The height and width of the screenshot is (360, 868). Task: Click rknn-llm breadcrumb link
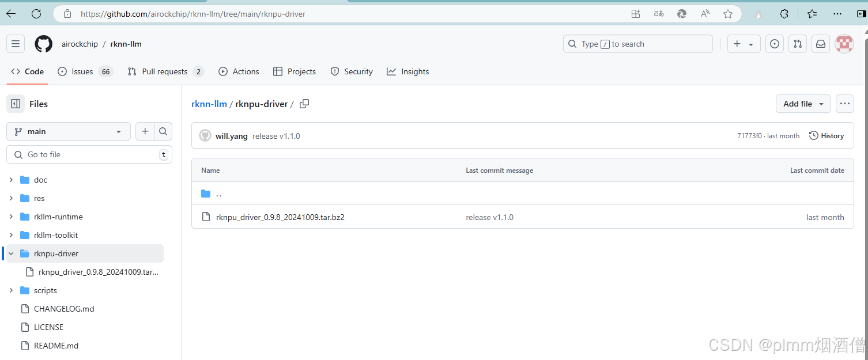tap(209, 104)
